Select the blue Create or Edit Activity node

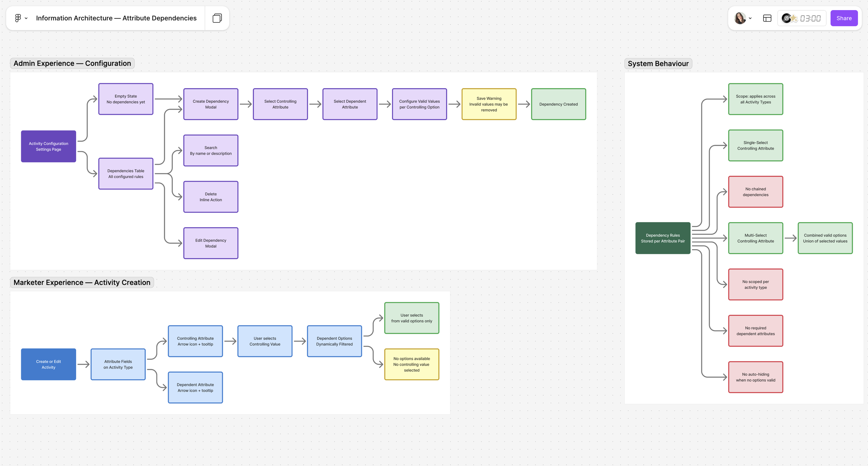click(49, 364)
